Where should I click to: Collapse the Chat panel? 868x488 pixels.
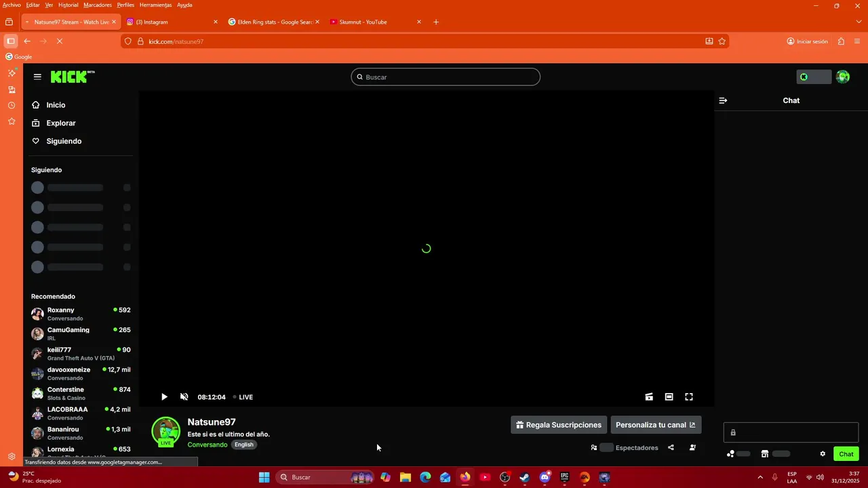(x=723, y=100)
